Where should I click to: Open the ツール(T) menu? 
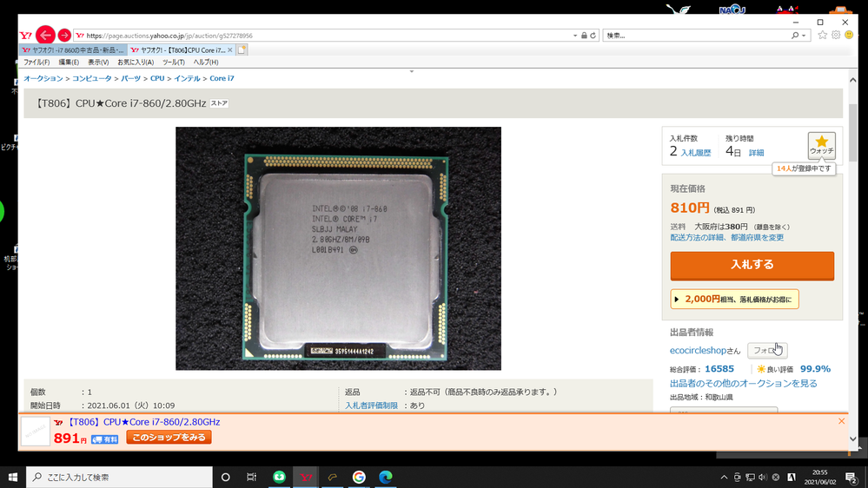[173, 62]
